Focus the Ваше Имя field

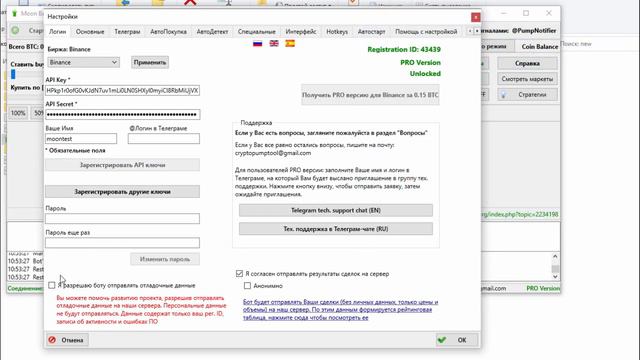[x=81, y=139]
